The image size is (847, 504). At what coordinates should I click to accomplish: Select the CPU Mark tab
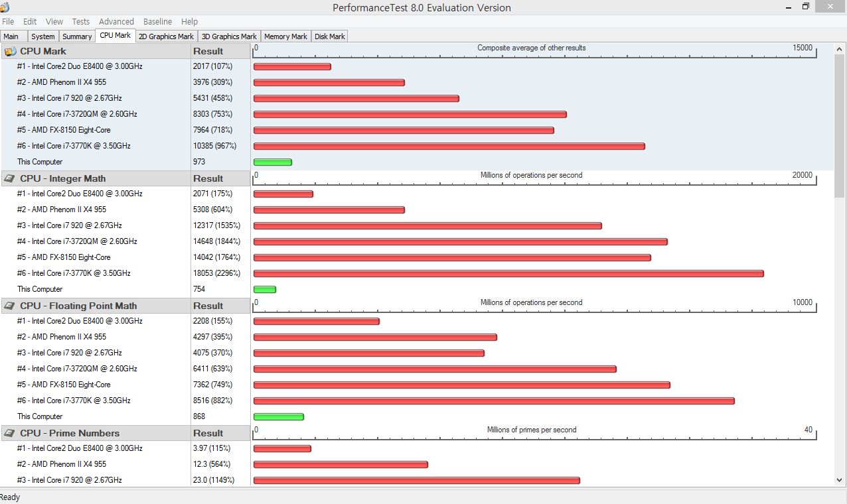coord(116,35)
